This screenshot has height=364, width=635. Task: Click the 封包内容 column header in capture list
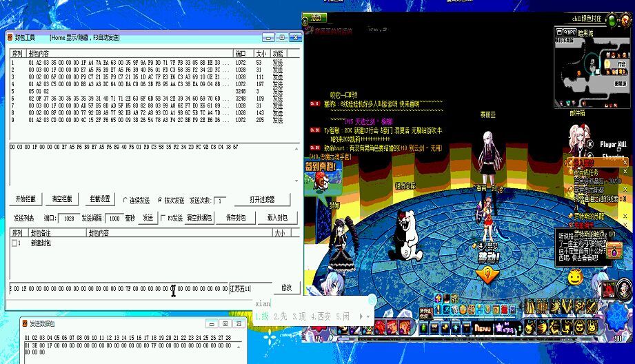tap(130, 54)
